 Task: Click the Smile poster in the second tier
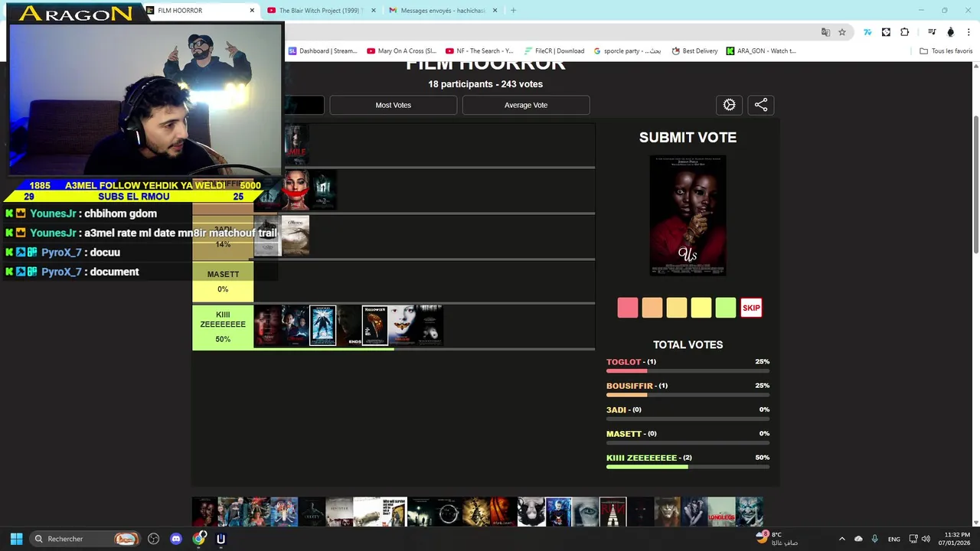[296, 191]
